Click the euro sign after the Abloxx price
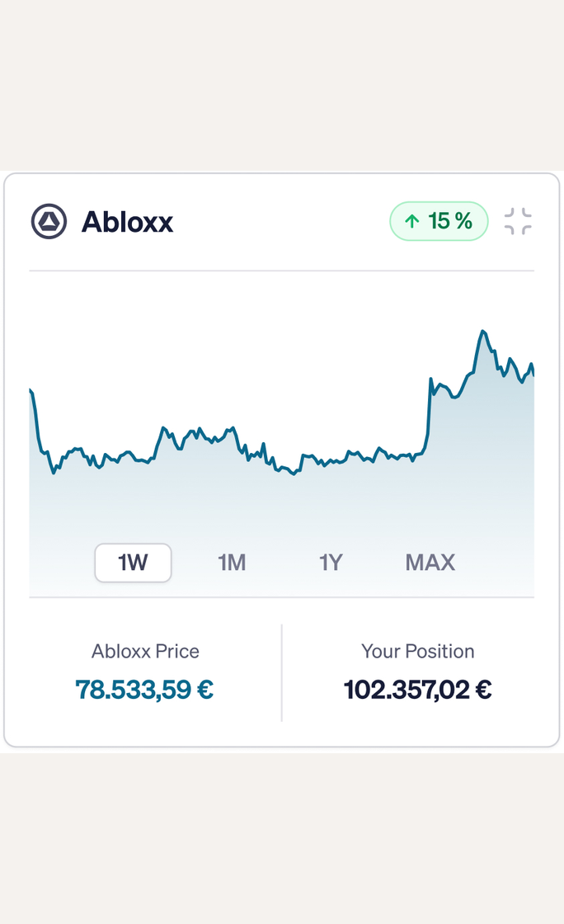The image size is (564, 924). pos(204,690)
